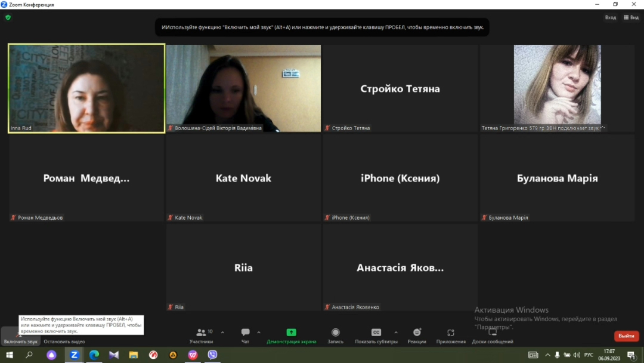
Task: Open Whiteboards (Доски сообщений)
Action: pos(493,336)
